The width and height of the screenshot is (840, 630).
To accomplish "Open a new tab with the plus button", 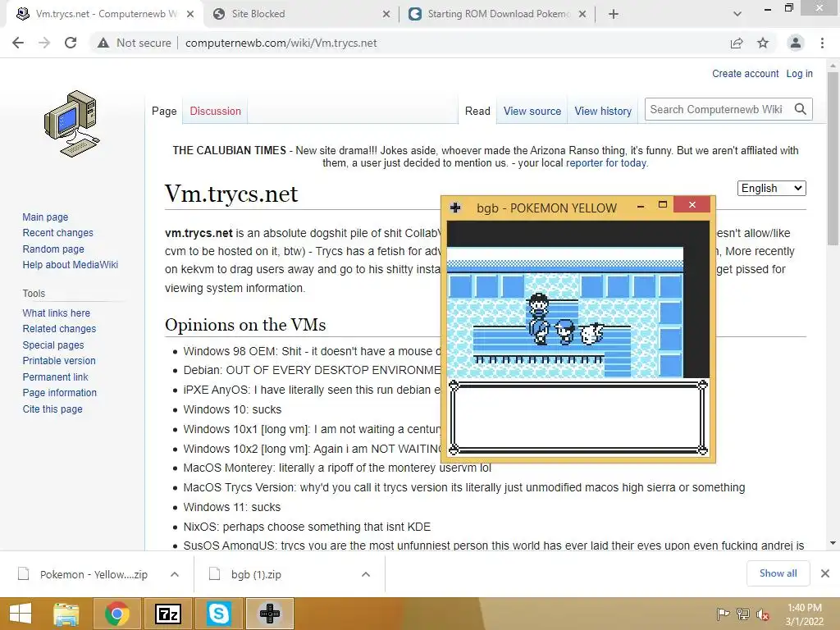I will (614, 14).
